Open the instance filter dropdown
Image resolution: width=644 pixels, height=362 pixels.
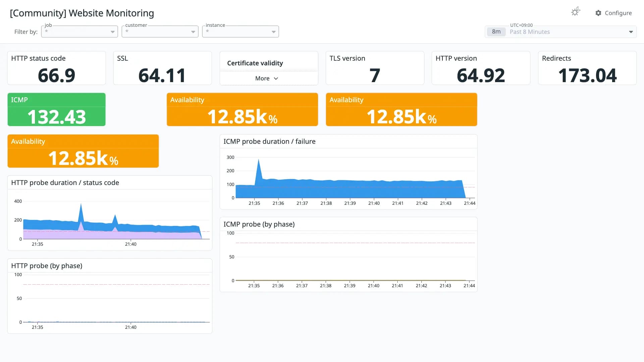pyautogui.click(x=240, y=32)
